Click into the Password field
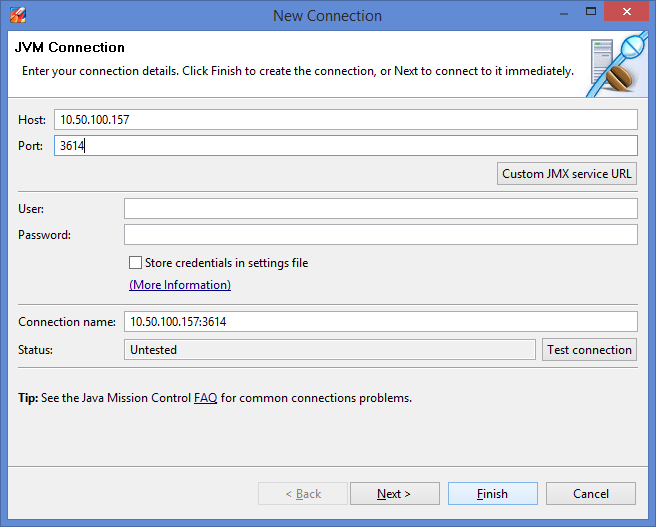Image resolution: width=656 pixels, height=527 pixels. pyautogui.click(x=381, y=235)
